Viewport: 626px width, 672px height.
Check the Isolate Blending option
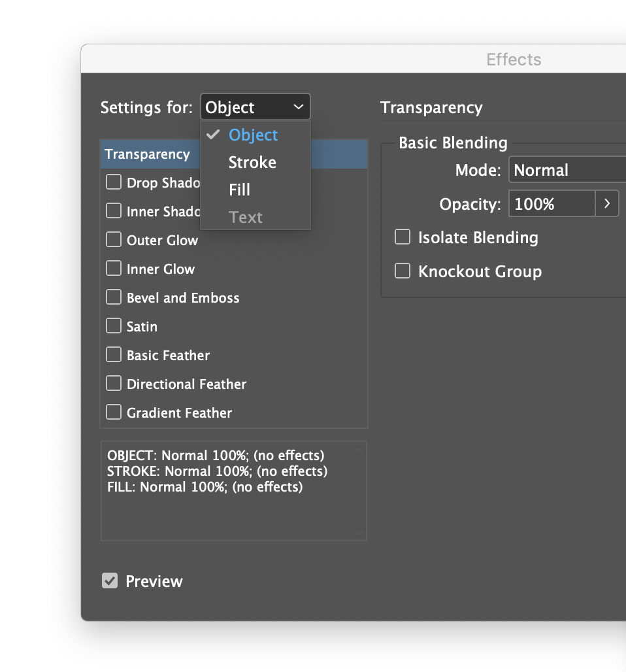tap(402, 237)
